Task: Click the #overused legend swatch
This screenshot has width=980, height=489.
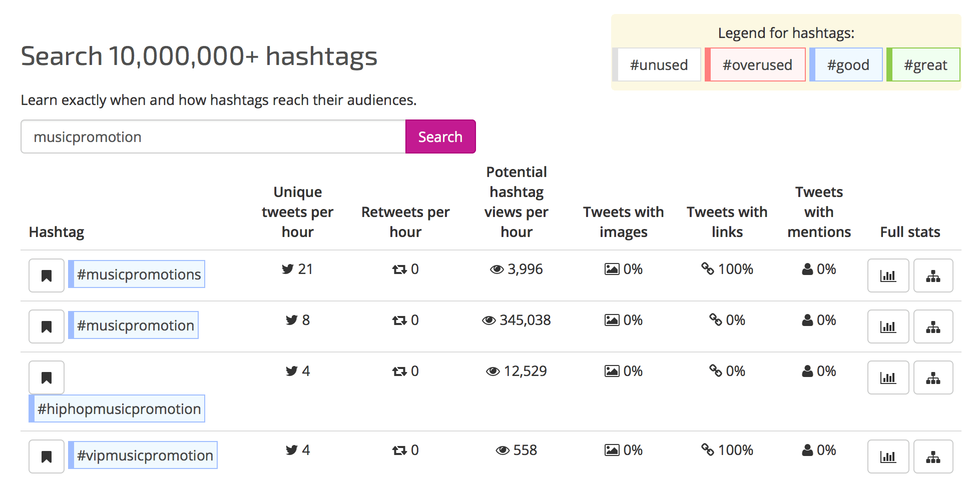Action: pyautogui.click(x=757, y=65)
